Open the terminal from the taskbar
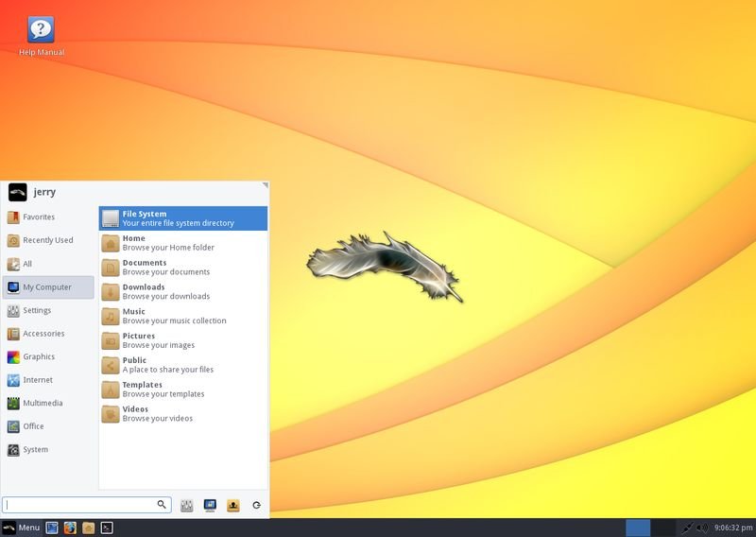 point(107,528)
